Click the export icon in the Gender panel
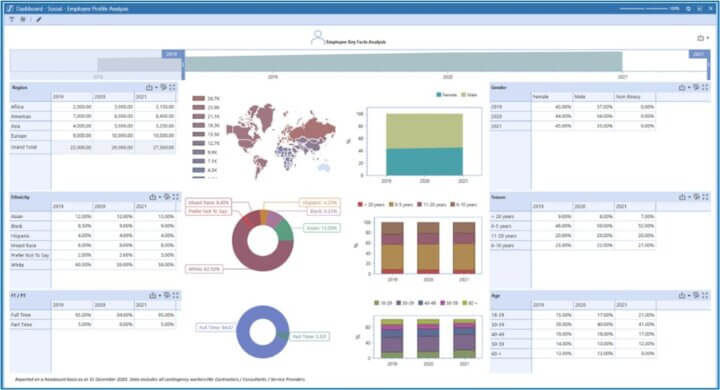Screen dimensions: 720x390 tap(682, 87)
